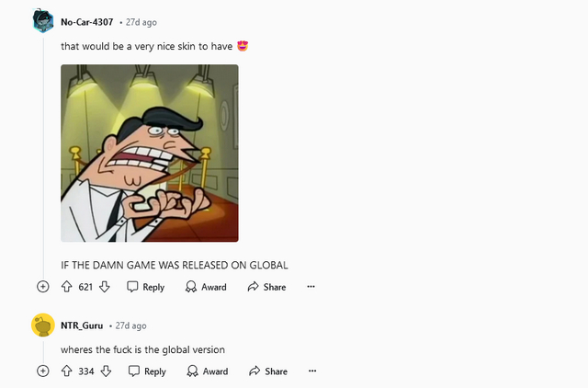The width and height of the screenshot is (588, 388).
Task: Open NTR_Guru's user profile link
Action: 82,325
